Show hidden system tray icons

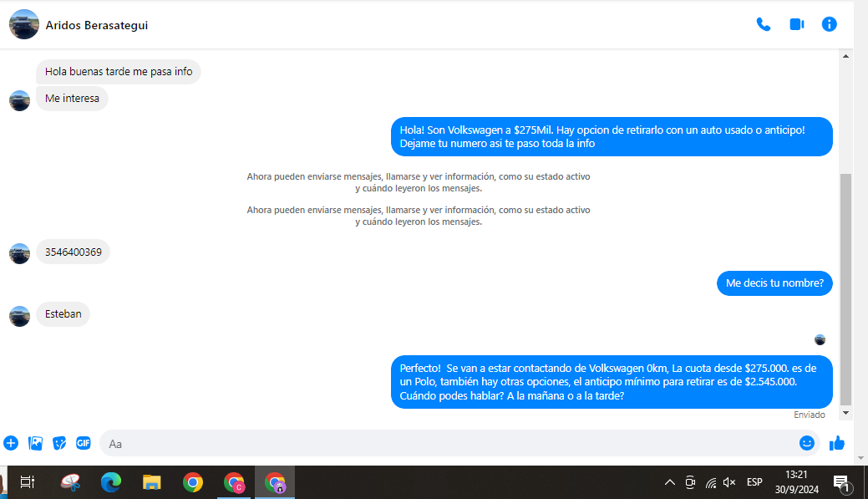pos(670,482)
